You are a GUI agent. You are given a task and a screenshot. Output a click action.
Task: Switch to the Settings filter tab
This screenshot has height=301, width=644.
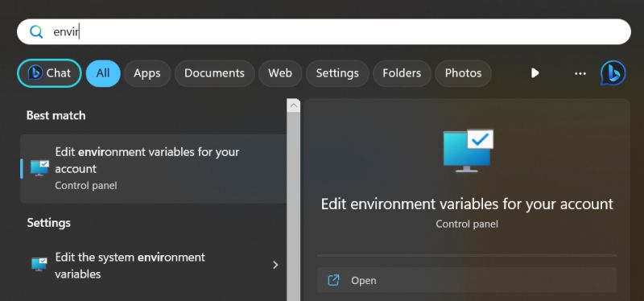[337, 73]
